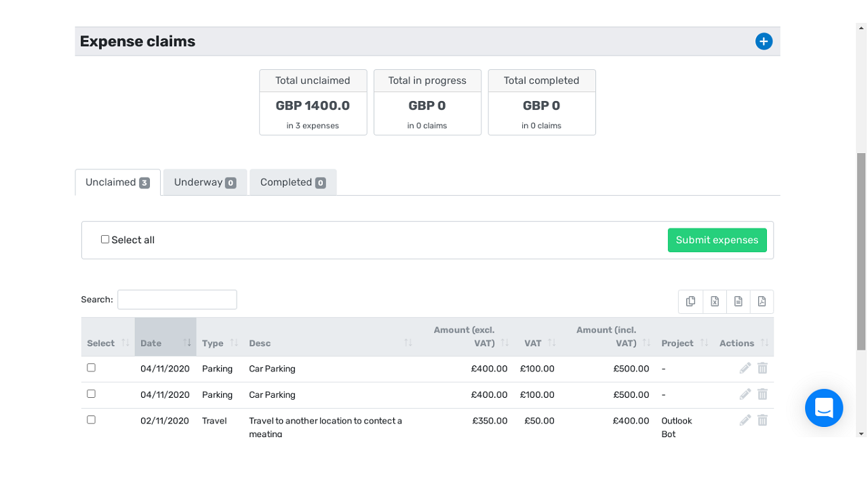The width and height of the screenshot is (868, 488).
Task: Select the 02/11/2020 Travel row checkbox
Action: point(91,420)
